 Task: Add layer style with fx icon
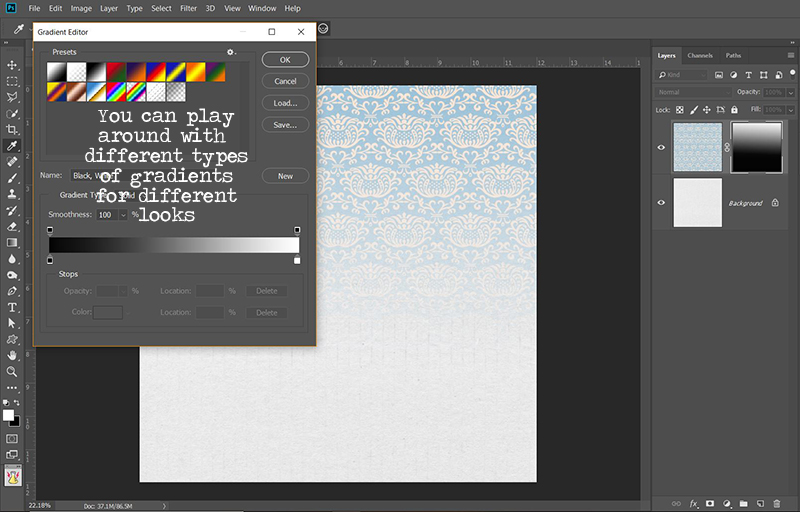point(693,503)
